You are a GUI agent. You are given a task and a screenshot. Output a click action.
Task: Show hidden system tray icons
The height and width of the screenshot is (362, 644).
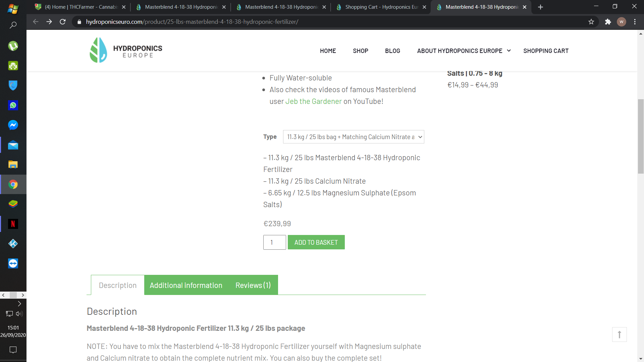(x=19, y=304)
